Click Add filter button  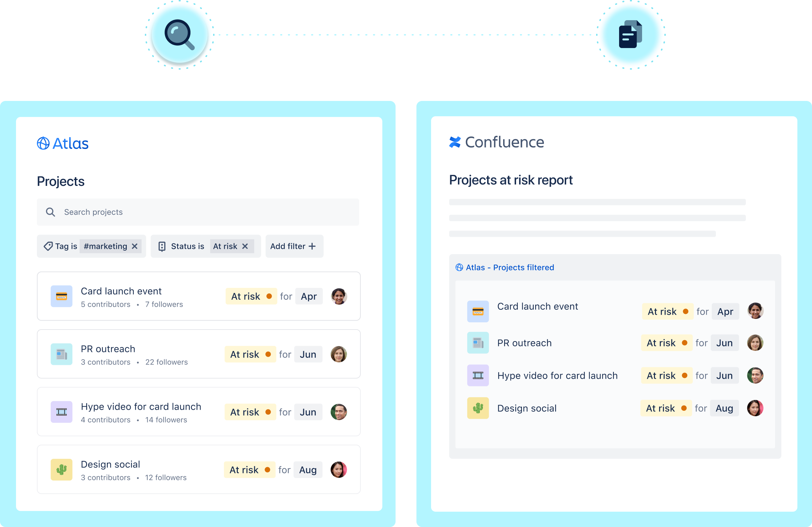pyautogui.click(x=292, y=247)
